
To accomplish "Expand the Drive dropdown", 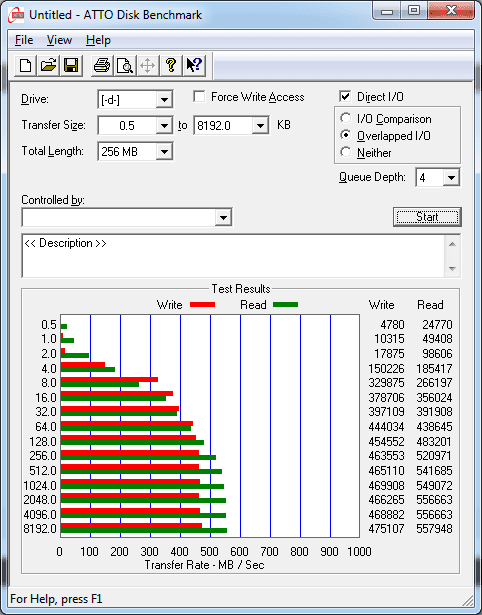I will pyautogui.click(x=164, y=100).
